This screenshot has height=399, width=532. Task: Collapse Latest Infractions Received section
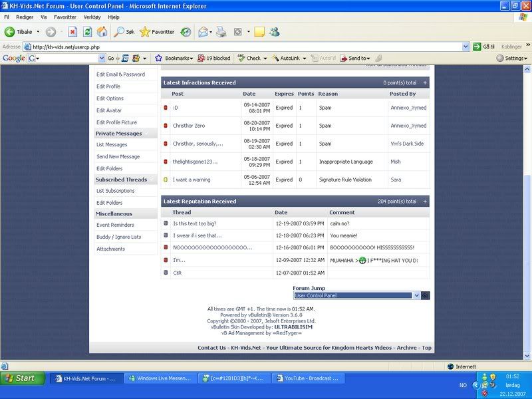coord(425,82)
